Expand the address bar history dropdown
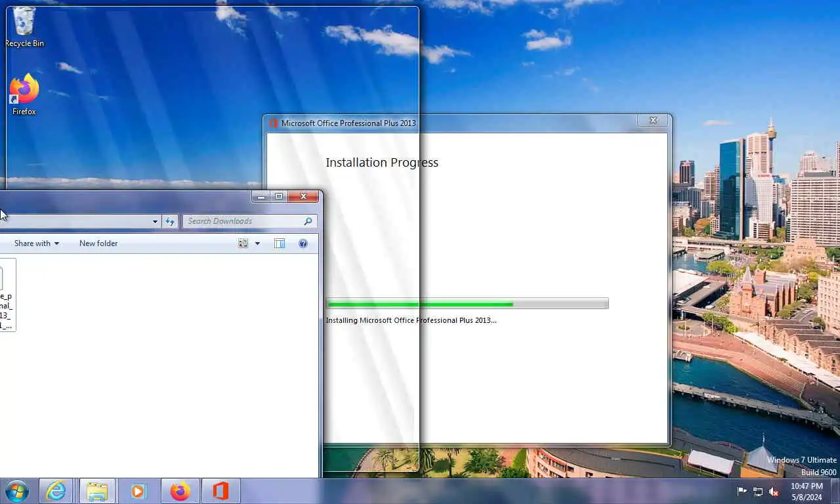 [155, 222]
